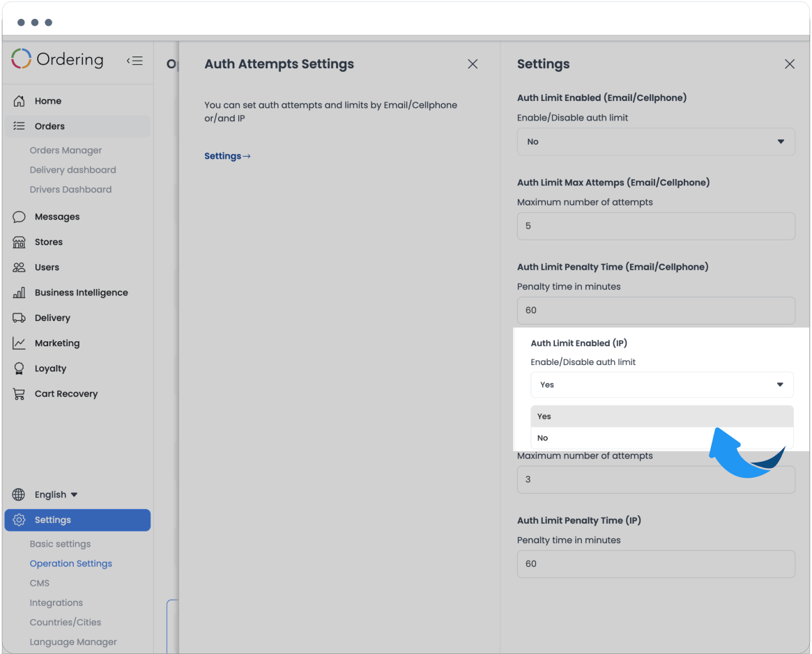Click the Users people icon

point(19,267)
